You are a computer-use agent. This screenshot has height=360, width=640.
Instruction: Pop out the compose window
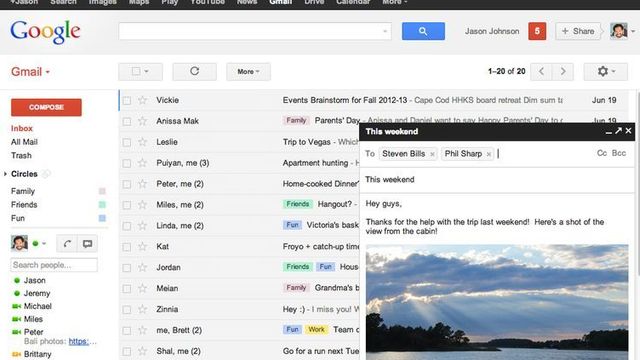(x=618, y=131)
